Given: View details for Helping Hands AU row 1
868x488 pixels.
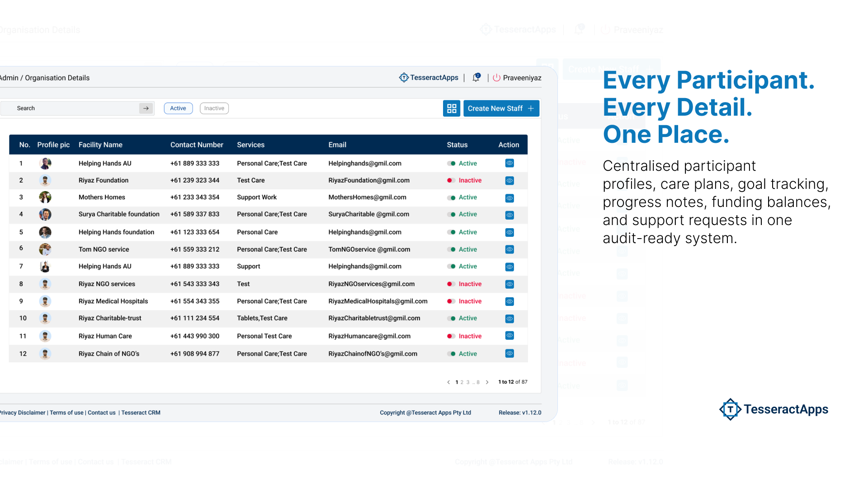Looking at the screenshot, I should pos(509,163).
